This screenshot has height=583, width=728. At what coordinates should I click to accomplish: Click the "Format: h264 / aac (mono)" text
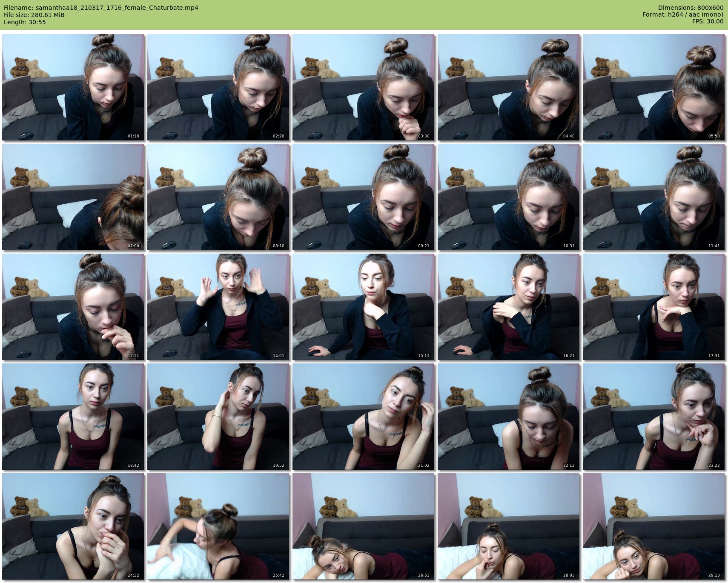point(683,15)
